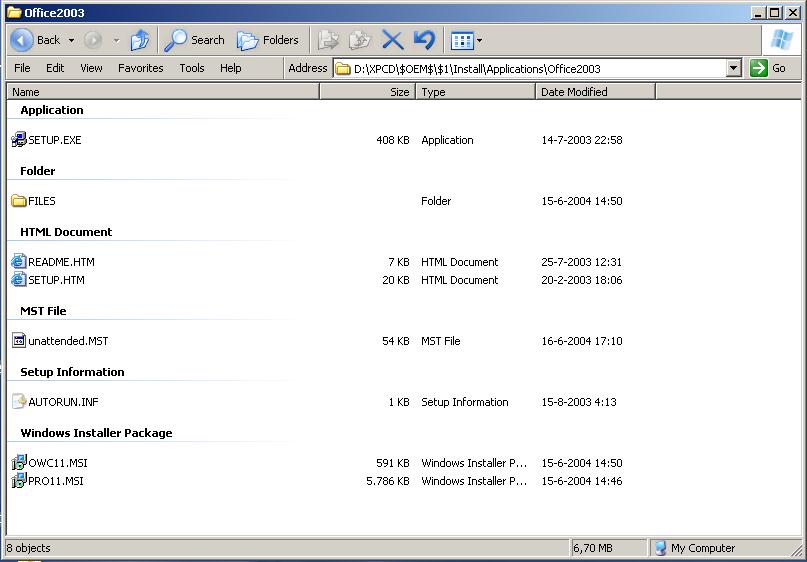Click the SETUP.HTM file name
Image resolution: width=807 pixels, height=562 pixels.
[x=56, y=280]
